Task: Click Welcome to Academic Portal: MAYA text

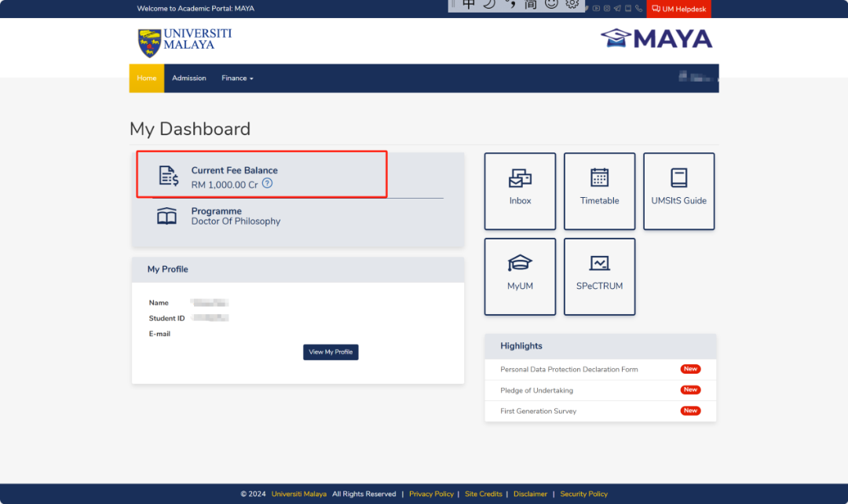Action: coord(196,9)
